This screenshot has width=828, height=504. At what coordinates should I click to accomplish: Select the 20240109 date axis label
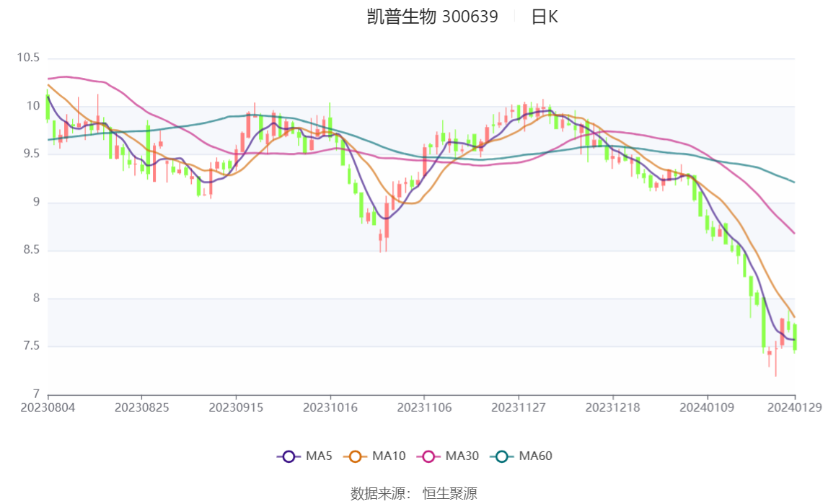click(x=707, y=408)
